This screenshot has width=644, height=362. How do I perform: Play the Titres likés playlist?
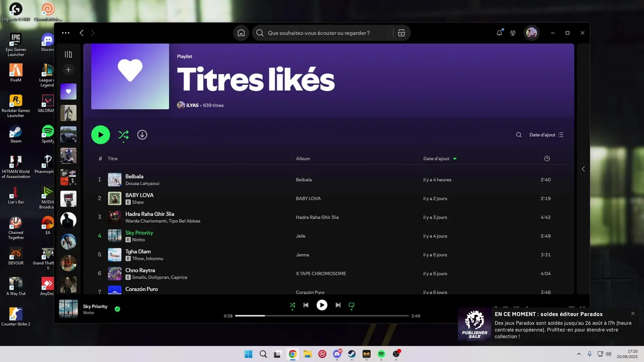point(101,135)
